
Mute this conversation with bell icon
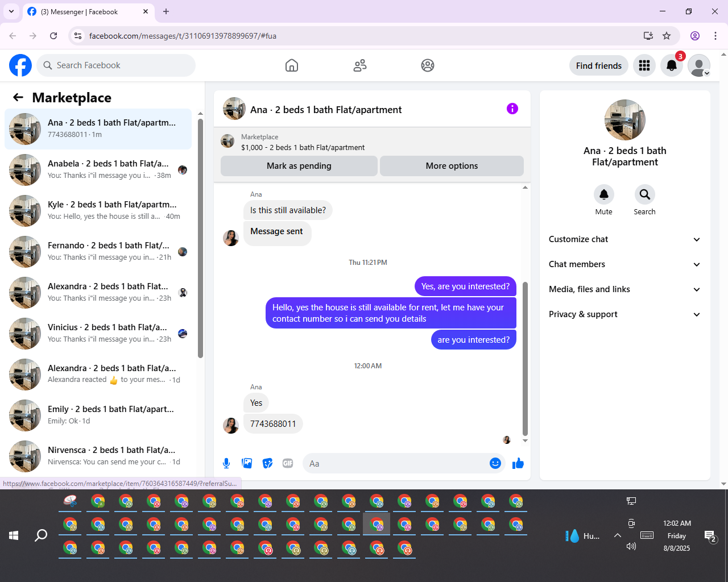604,194
